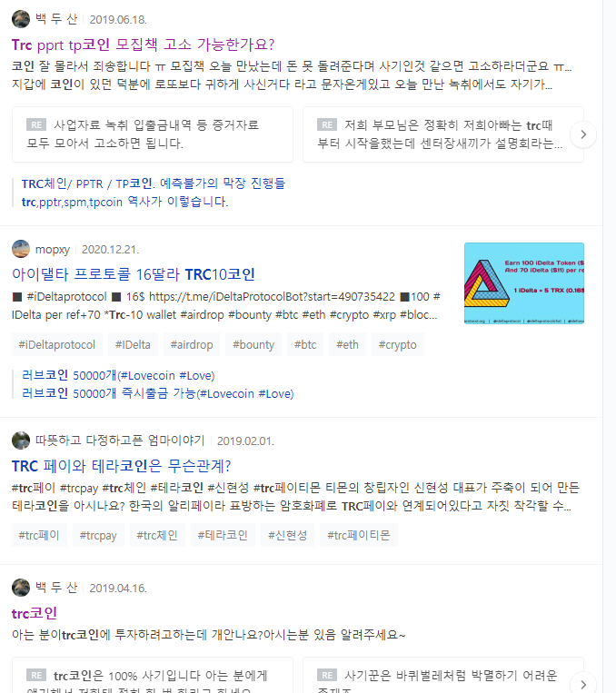Click RE badge on the 사기꾼은 바퀴벌레처럼 reply

click(x=327, y=675)
